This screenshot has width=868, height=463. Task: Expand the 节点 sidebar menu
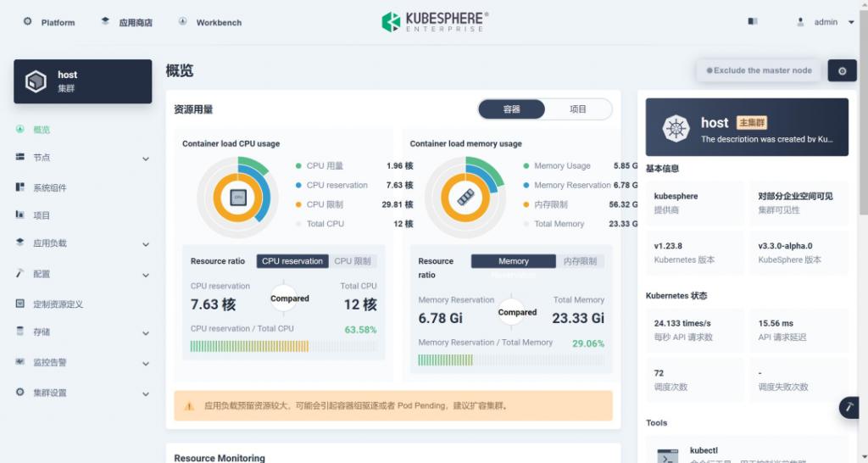click(82, 158)
